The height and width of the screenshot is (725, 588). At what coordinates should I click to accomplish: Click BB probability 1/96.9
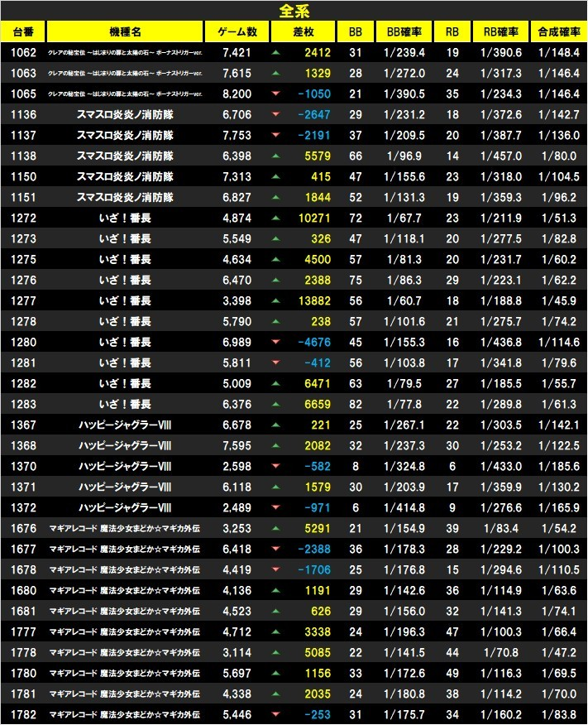404,156
